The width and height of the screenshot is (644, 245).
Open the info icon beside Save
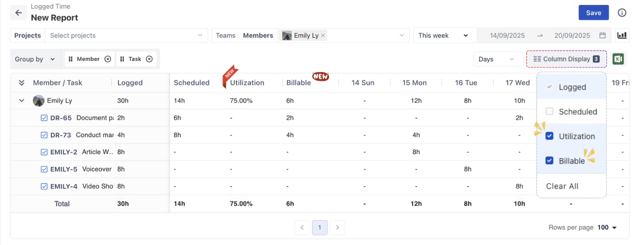tap(622, 13)
